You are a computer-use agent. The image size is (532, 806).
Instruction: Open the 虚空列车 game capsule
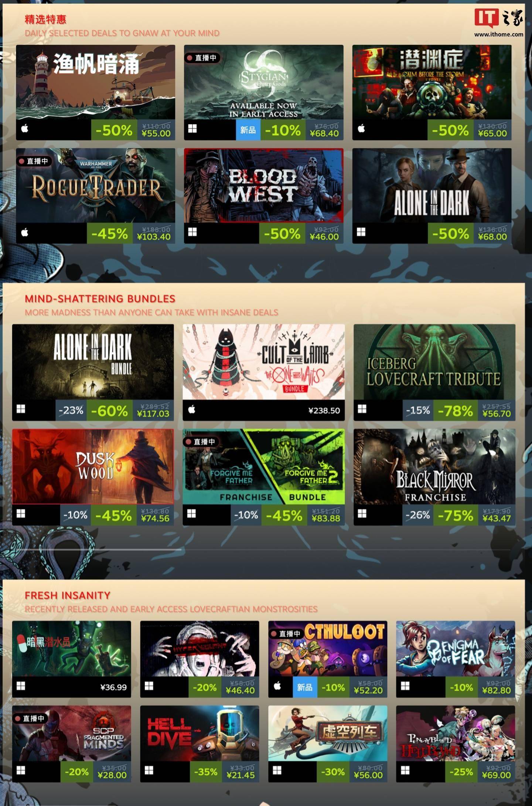(328, 733)
